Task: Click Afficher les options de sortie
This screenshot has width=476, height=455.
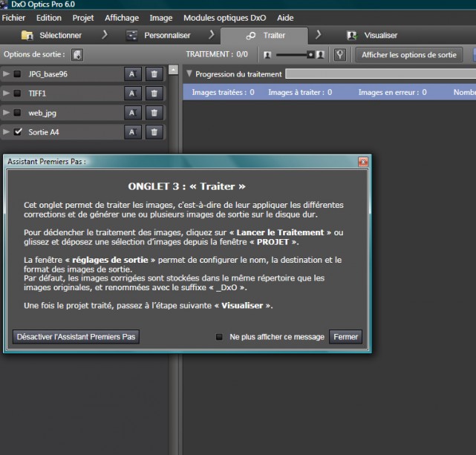Action: 409,55
